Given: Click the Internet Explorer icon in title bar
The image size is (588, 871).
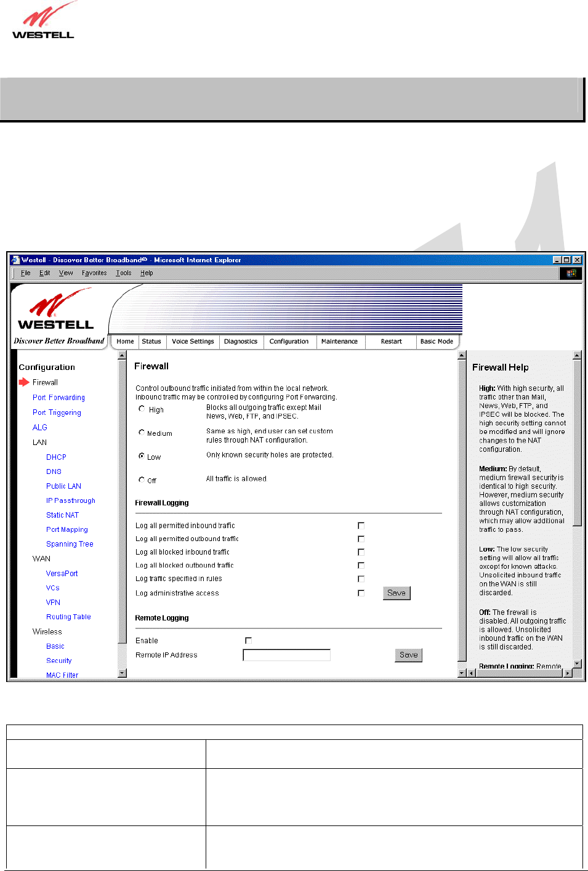Looking at the screenshot, I should (x=15, y=260).
